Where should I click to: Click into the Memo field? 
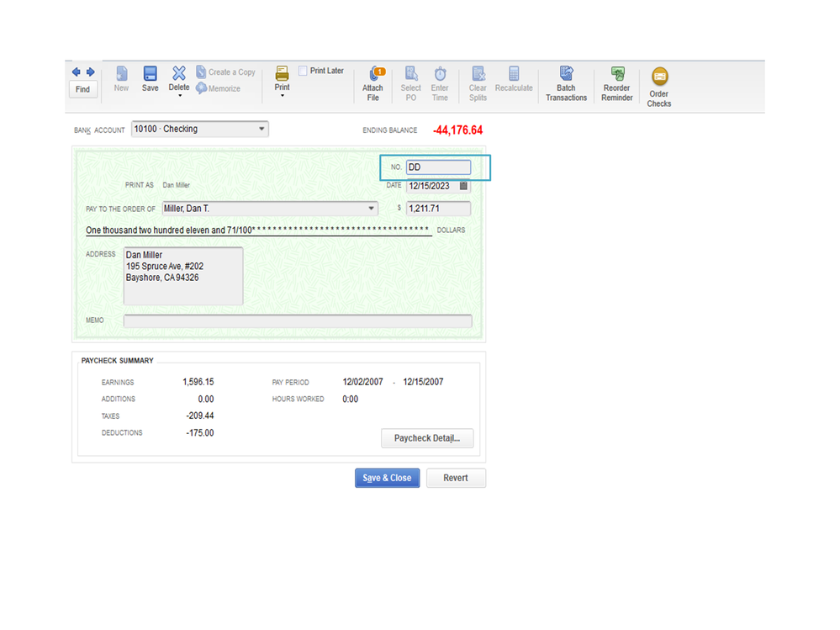tap(298, 321)
